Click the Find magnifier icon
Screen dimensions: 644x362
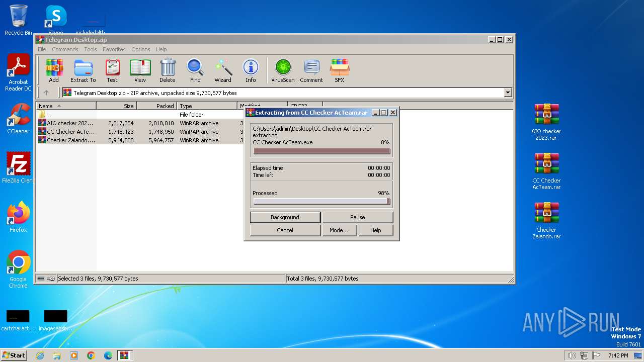195,70
